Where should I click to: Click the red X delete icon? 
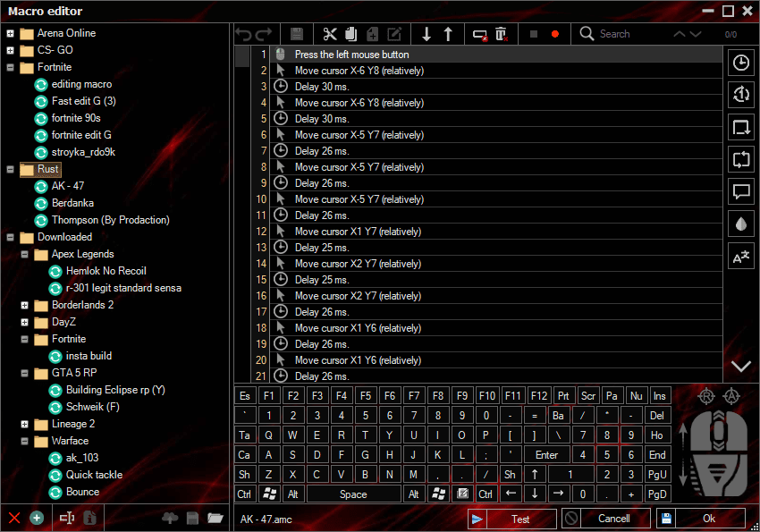coord(14,518)
